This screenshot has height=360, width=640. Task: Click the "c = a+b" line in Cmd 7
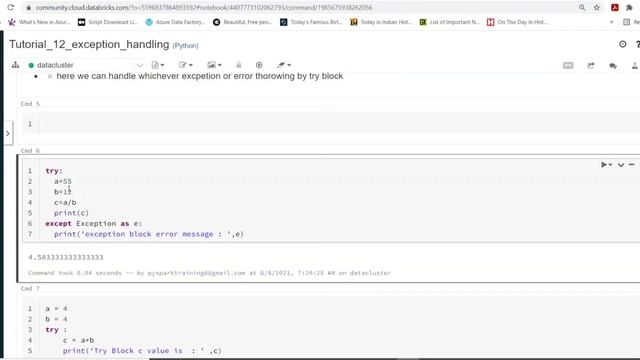(78, 340)
